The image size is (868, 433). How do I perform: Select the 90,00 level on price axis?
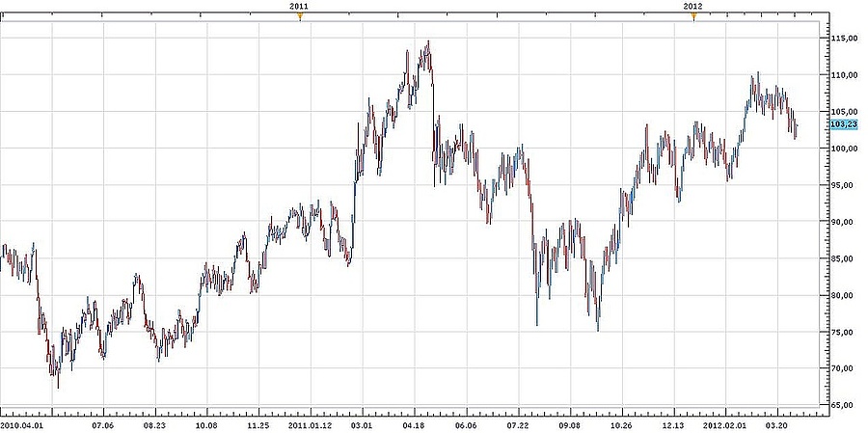click(x=845, y=222)
